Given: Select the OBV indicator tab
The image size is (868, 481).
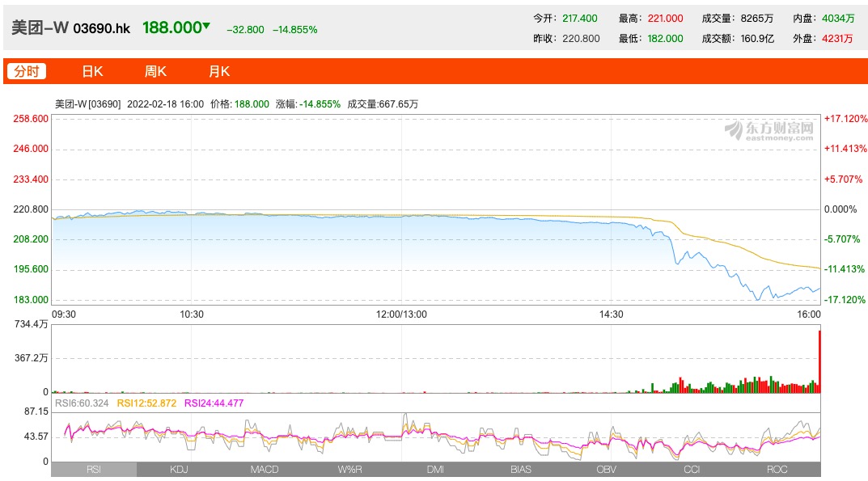Looking at the screenshot, I should [x=606, y=470].
